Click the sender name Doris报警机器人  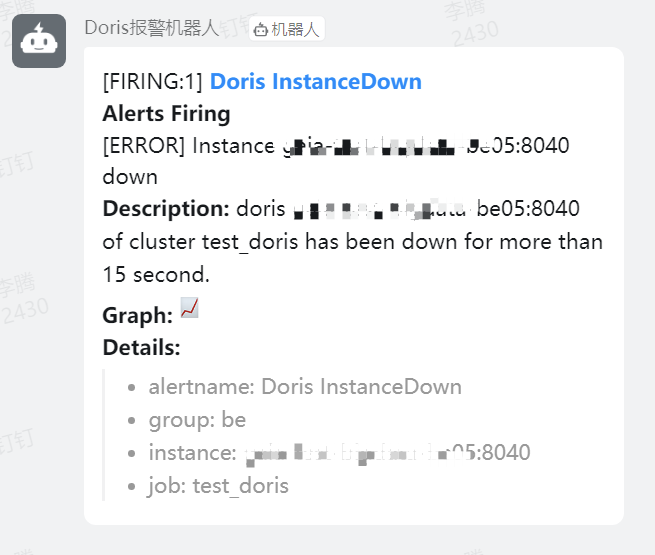pyautogui.click(x=152, y=28)
